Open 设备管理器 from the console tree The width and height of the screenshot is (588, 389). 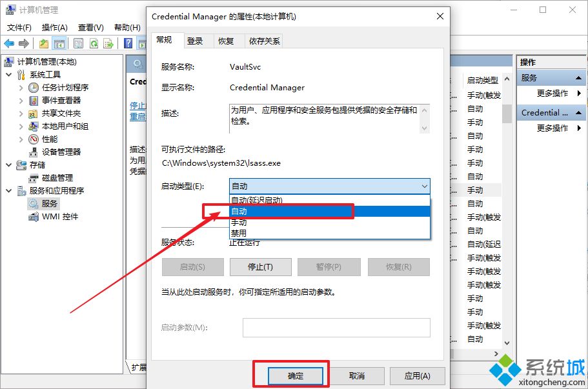coord(61,152)
